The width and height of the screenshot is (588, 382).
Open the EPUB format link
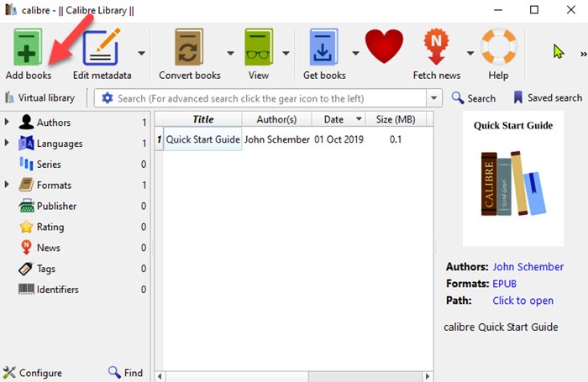coord(504,284)
